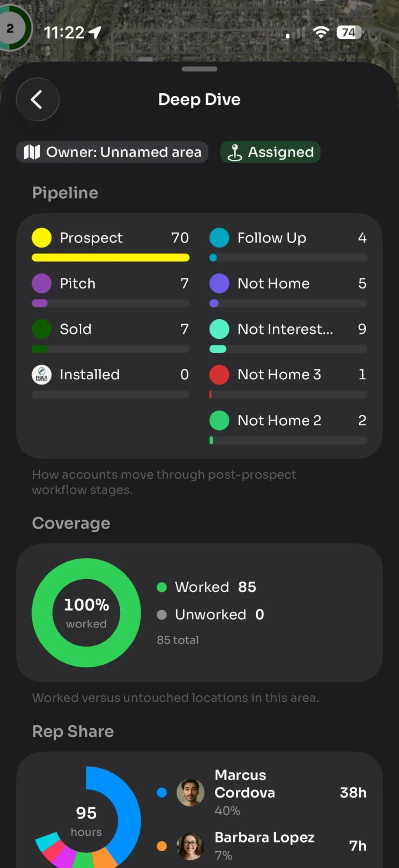Tap the Owner: Unnamed area chip
The width and height of the screenshot is (399, 868).
pos(112,152)
